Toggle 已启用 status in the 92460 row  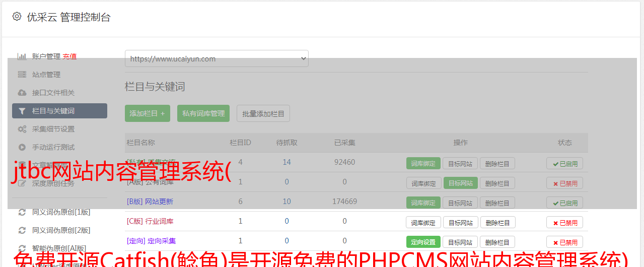pyautogui.click(x=564, y=163)
